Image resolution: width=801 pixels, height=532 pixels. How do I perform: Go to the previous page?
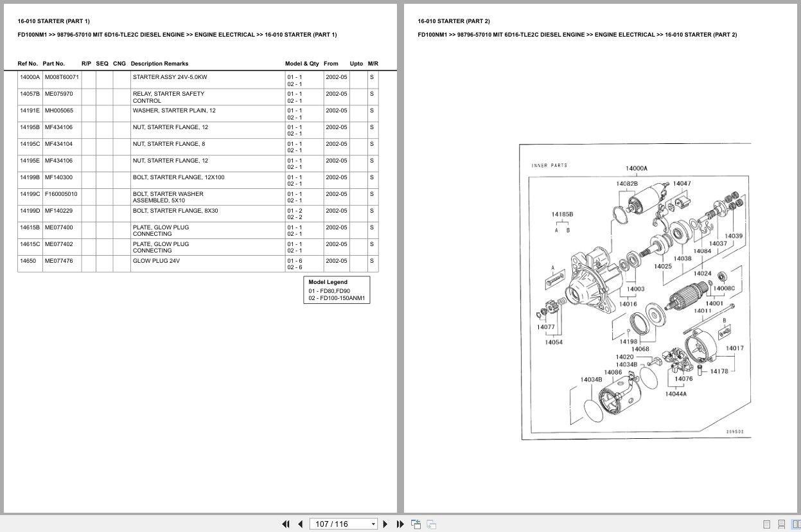click(300, 524)
